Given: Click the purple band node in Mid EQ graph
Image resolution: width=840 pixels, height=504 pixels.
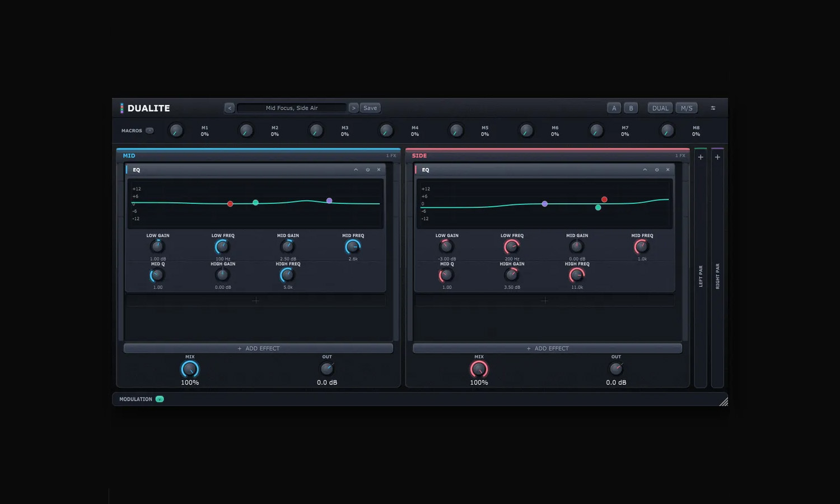Looking at the screenshot, I should pyautogui.click(x=329, y=200).
